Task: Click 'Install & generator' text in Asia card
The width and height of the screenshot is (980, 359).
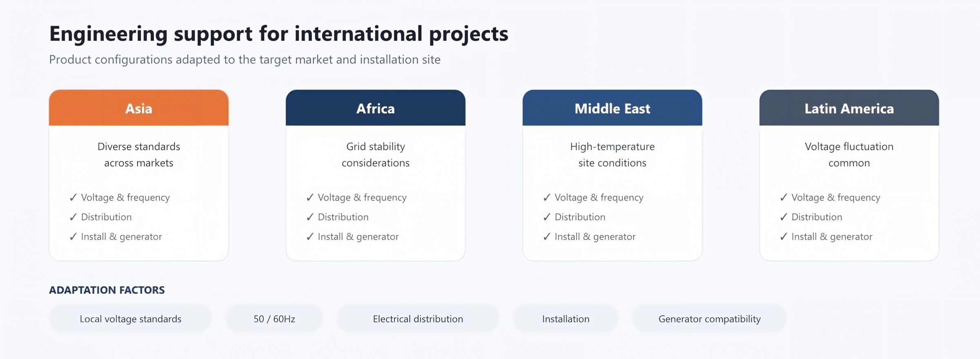Action: (121, 237)
